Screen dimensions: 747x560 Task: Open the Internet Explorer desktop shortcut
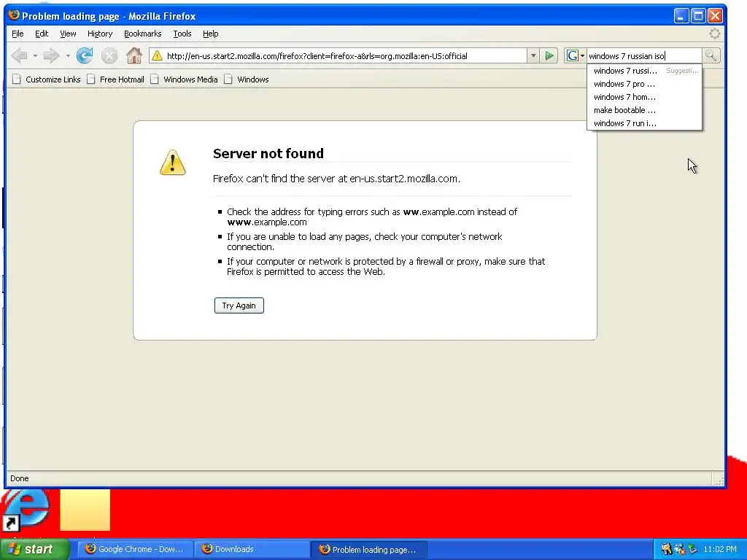25,510
